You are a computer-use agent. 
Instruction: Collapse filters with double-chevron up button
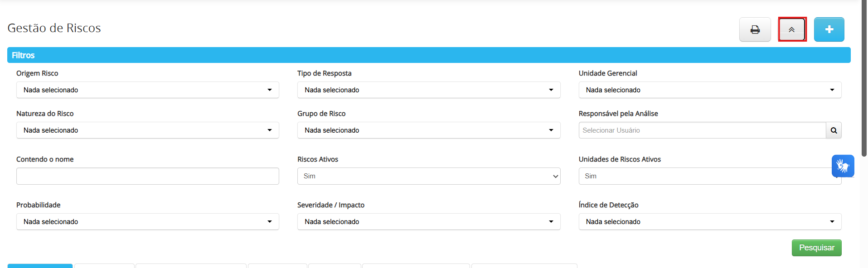coord(792,29)
